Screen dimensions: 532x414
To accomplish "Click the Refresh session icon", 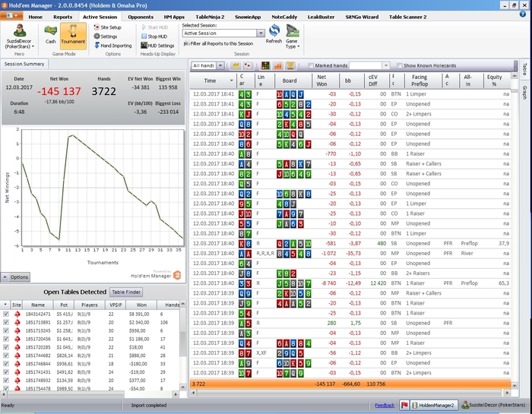I will pyautogui.click(x=274, y=33).
